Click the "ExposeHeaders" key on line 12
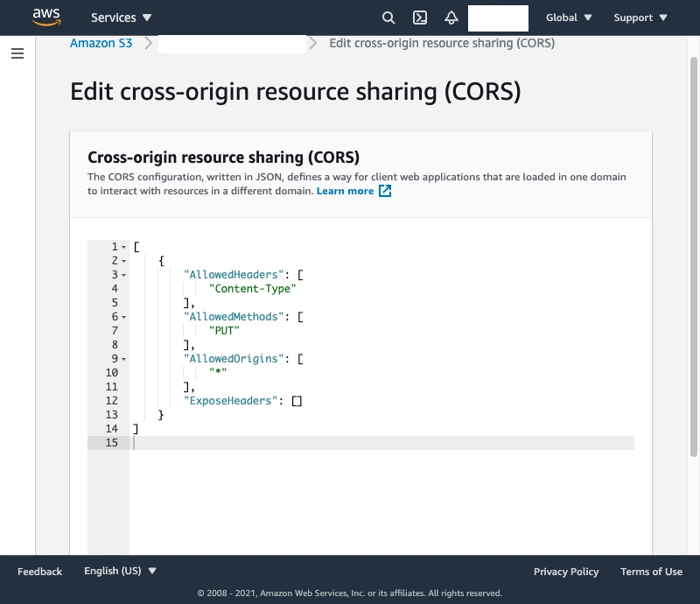The height and width of the screenshot is (604, 700). point(230,401)
